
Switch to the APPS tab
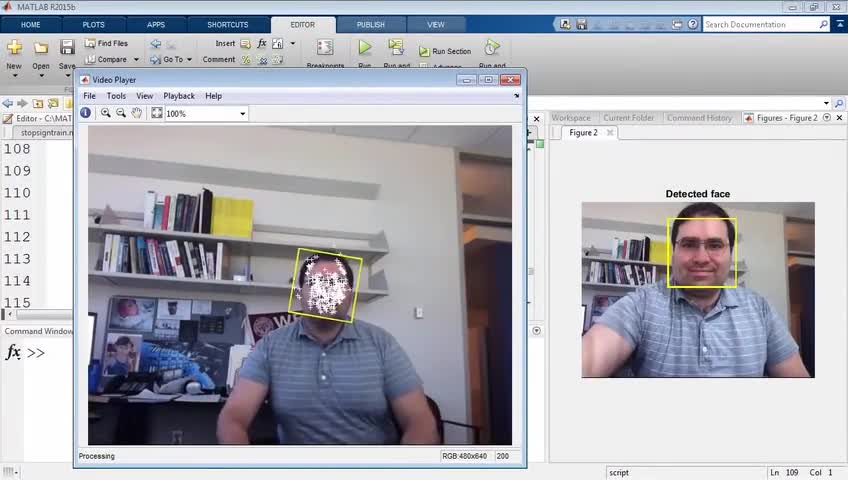tap(156, 25)
